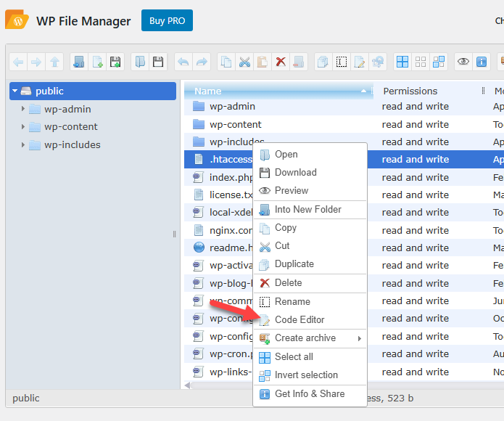The image size is (504, 421).
Task: Click the Upload files toolbar icon
Action: click(x=115, y=62)
